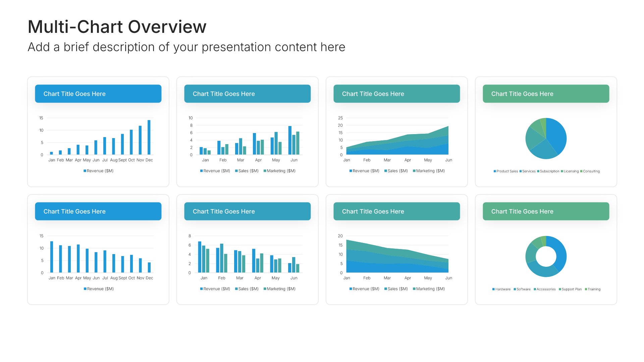The width and height of the screenshot is (644, 362).
Task: Click the Support Plan legend entry
Action: click(x=570, y=289)
